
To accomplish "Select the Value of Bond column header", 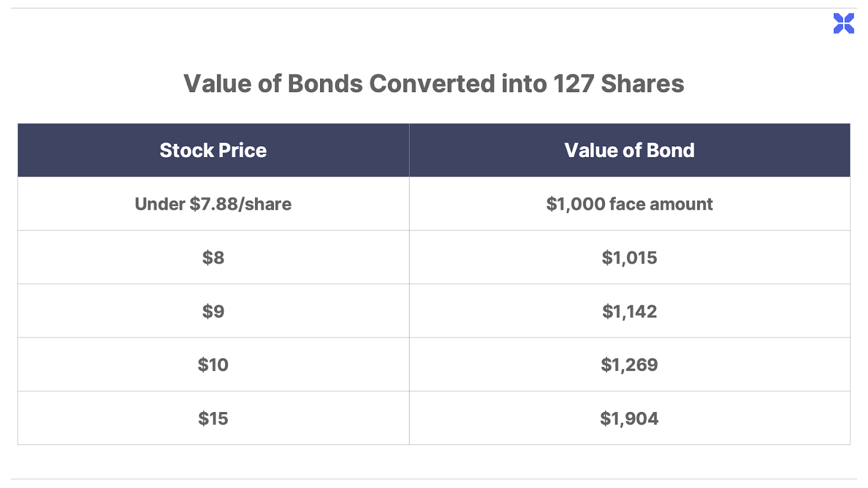I will [629, 150].
